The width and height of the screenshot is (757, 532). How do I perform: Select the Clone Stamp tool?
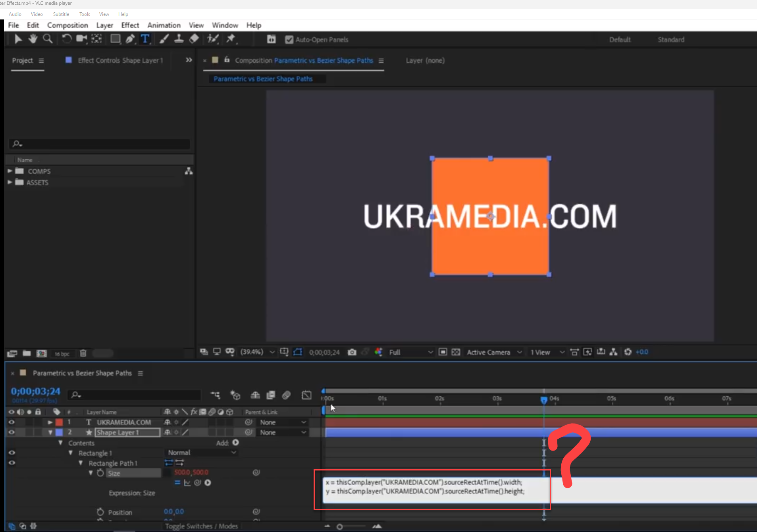(x=179, y=39)
